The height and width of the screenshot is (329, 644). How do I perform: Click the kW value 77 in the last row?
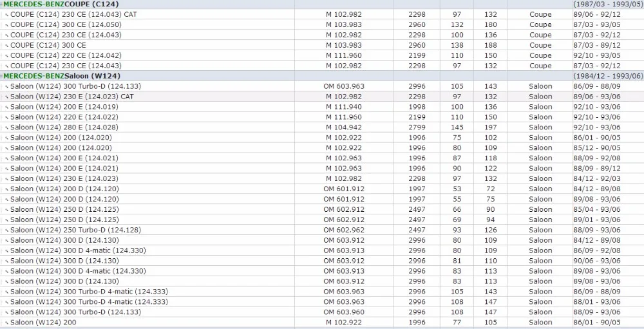tap(457, 323)
